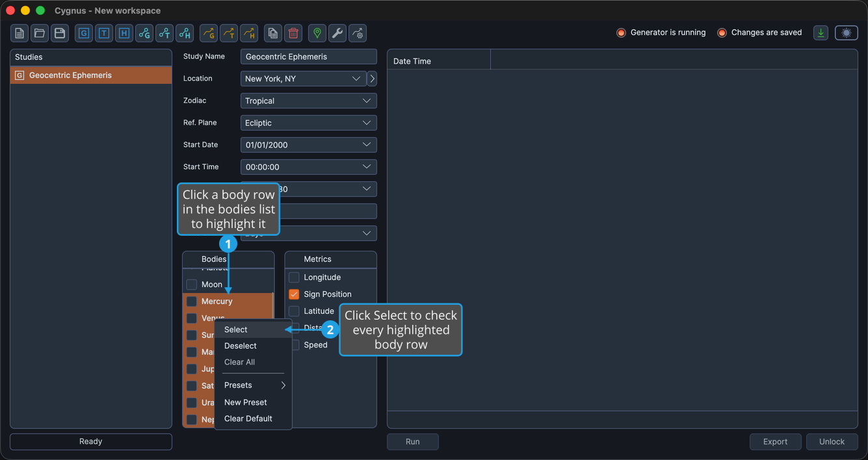Check the Jupiter row checkbox

192,369
